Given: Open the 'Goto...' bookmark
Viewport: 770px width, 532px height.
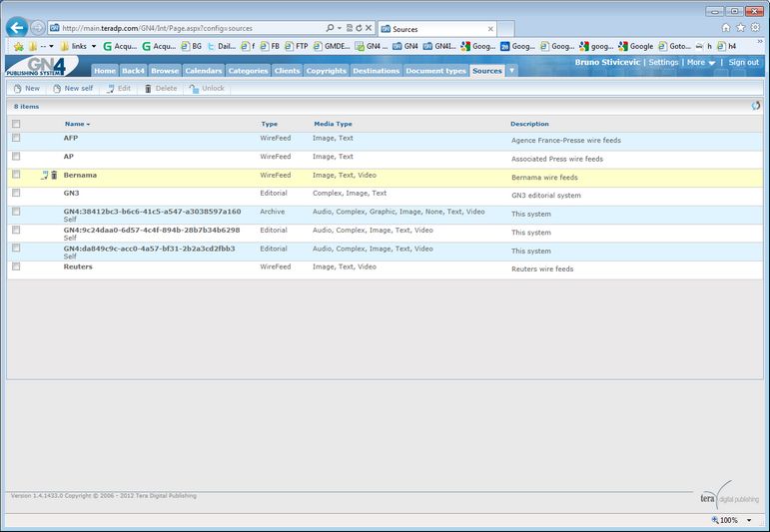Looking at the screenshot, I should (675, 46).
